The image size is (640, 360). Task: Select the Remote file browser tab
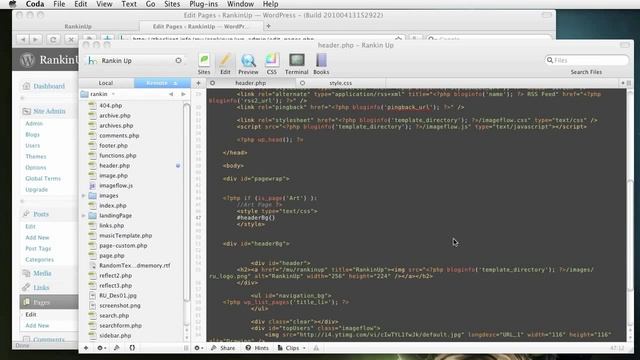click(162, 83)
